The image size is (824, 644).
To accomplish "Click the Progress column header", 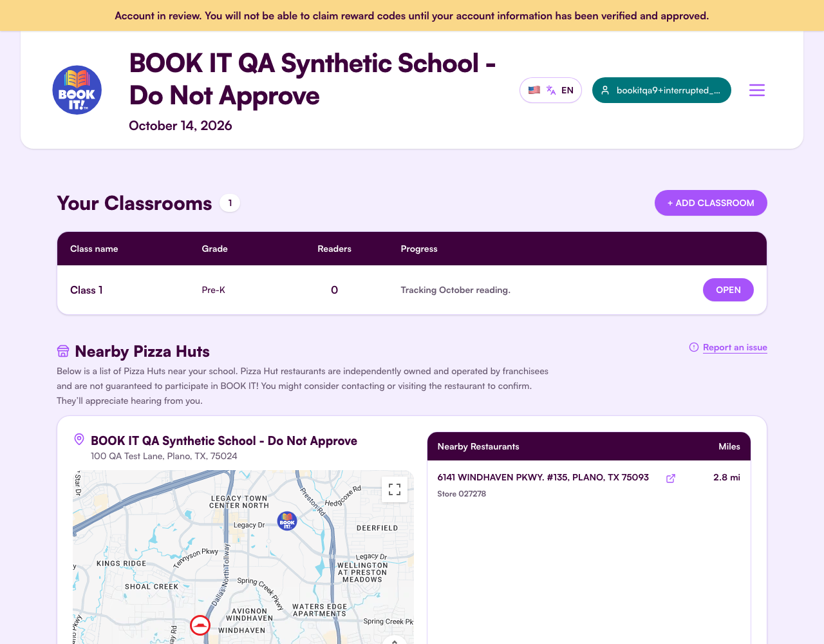I will coord(419,249).
